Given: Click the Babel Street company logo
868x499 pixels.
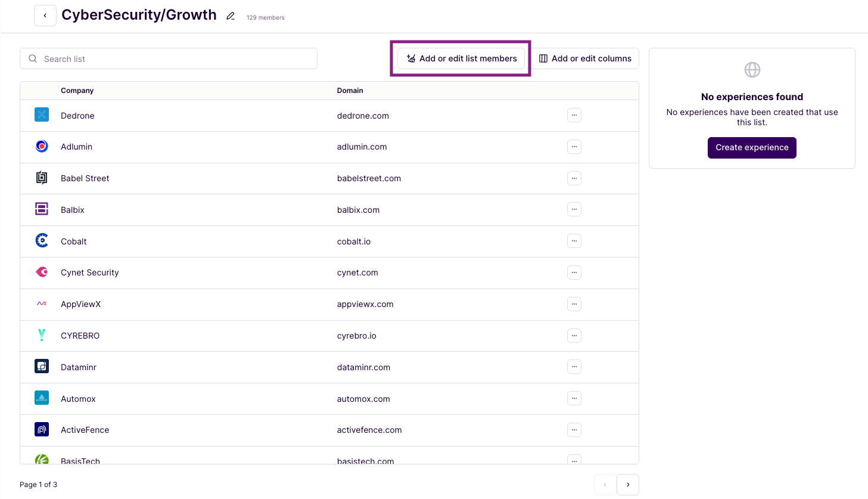Looking at the screenshot, I should pos(42,178).
